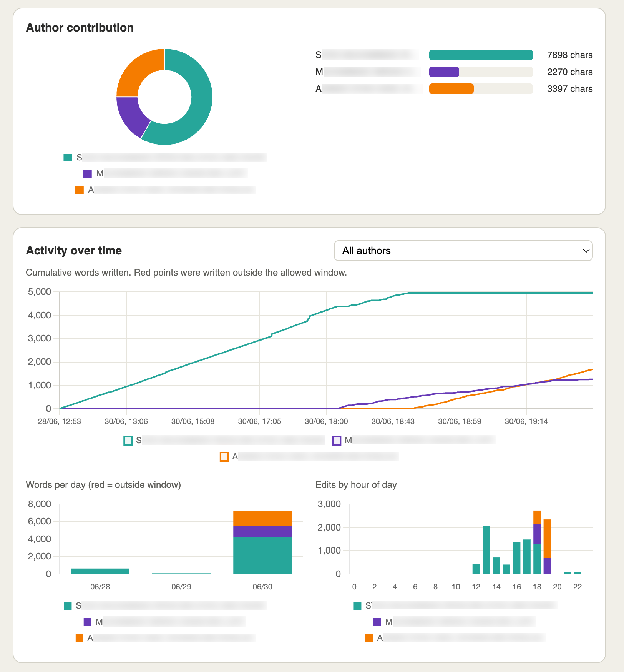
Task: Click the tall teal bar at hour 13
Action: tap(486, 550)
